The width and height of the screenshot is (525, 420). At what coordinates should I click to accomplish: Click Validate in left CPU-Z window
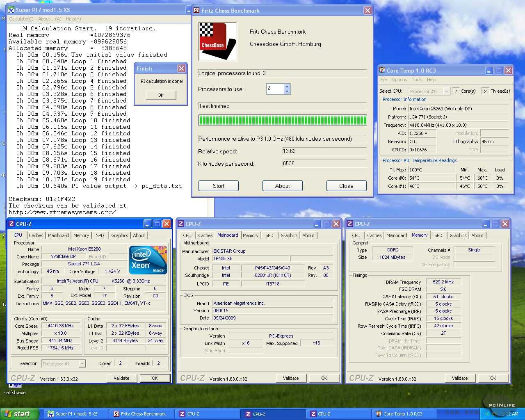[121, 378]
